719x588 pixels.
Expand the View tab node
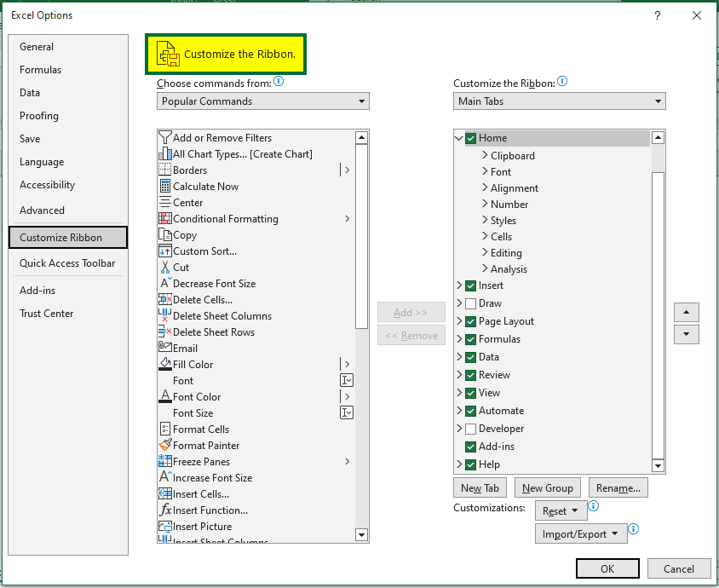459,393
